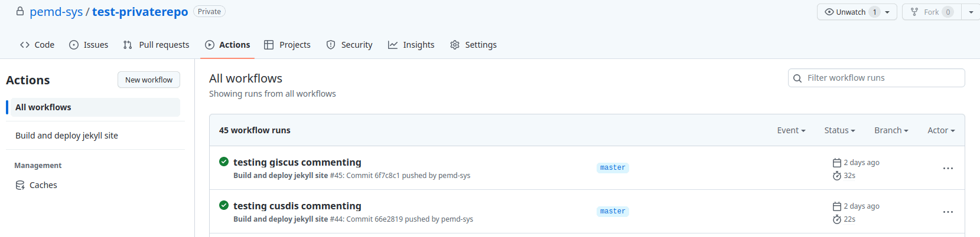
Task: Open the Status filter dropdown
Action: click(839, 130)
